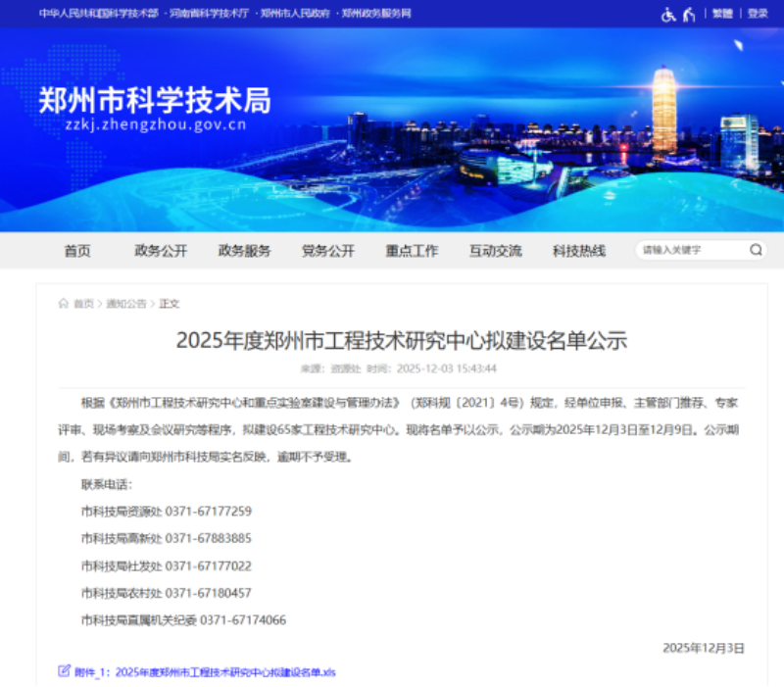
Task: Click the wheelchair accessibility icon
Action: [x=668, y=14]
